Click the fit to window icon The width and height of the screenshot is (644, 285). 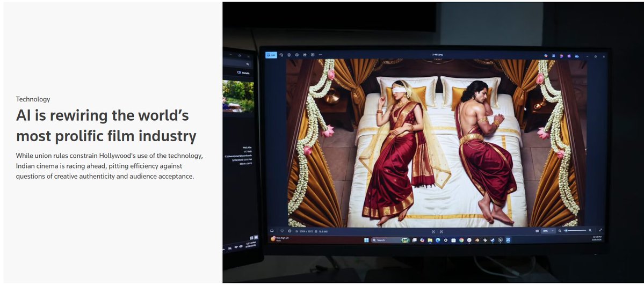pyautogui.click(x=433, y=232)
